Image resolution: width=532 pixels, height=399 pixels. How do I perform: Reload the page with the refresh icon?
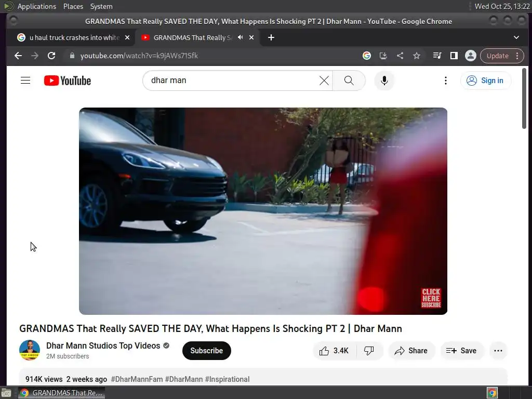pyautogui.click(x=51, y=56)
